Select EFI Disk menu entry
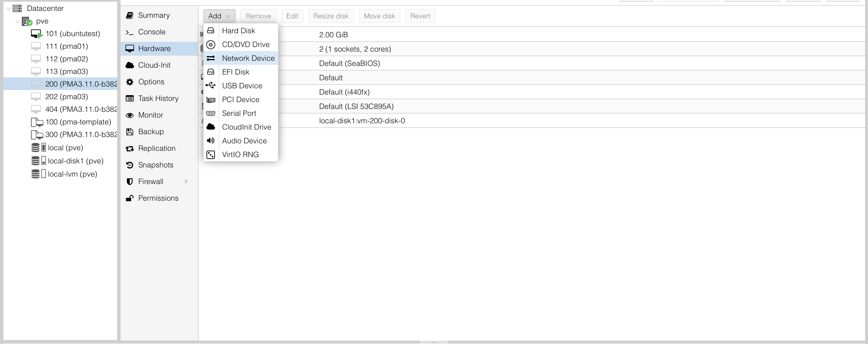The width and height of the screenshot is (868, 344). 241,72
